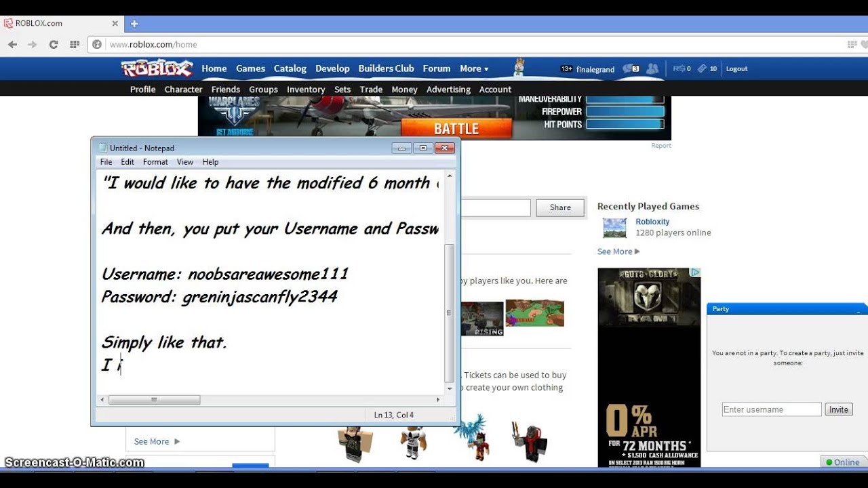This screenshot has height=488, width=868.
Task: Click the Robux balance icon
Action: [x=679, y=68]
